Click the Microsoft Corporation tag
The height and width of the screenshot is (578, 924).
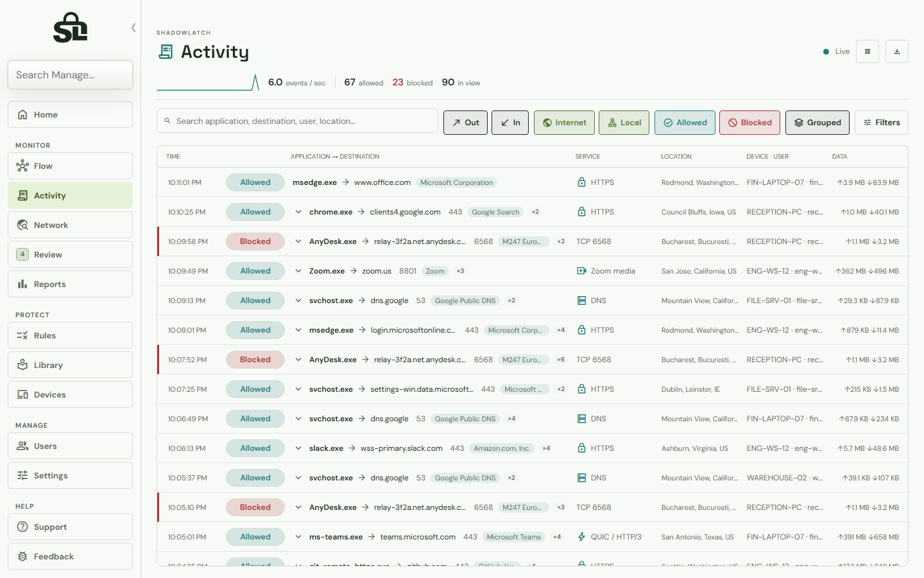click(x=457, y=182)
